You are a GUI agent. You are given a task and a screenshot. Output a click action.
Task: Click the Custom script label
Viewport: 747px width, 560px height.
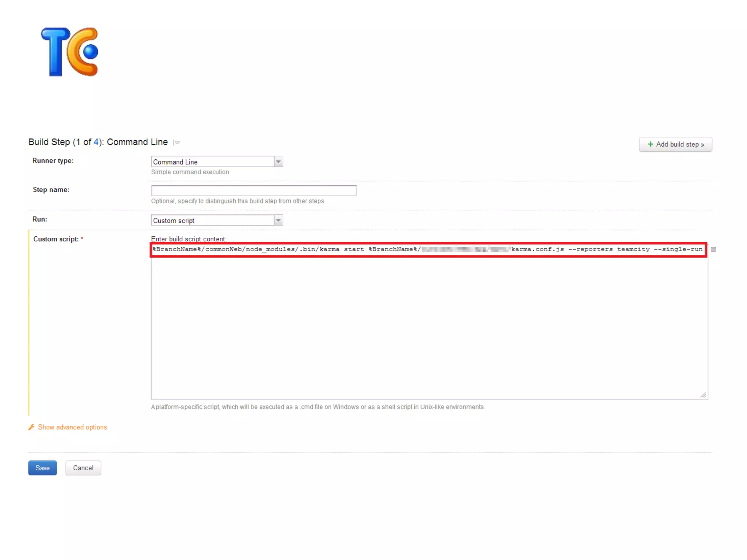(x=56, y=239)
